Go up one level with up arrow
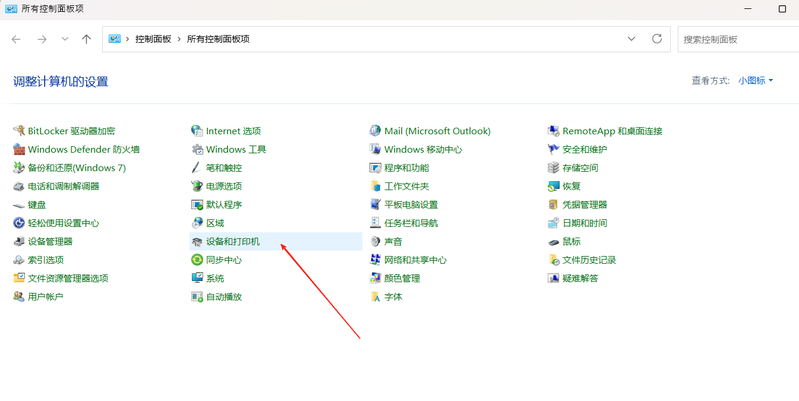799x401 pixels. pyautogui.click(x=87, y=39)
